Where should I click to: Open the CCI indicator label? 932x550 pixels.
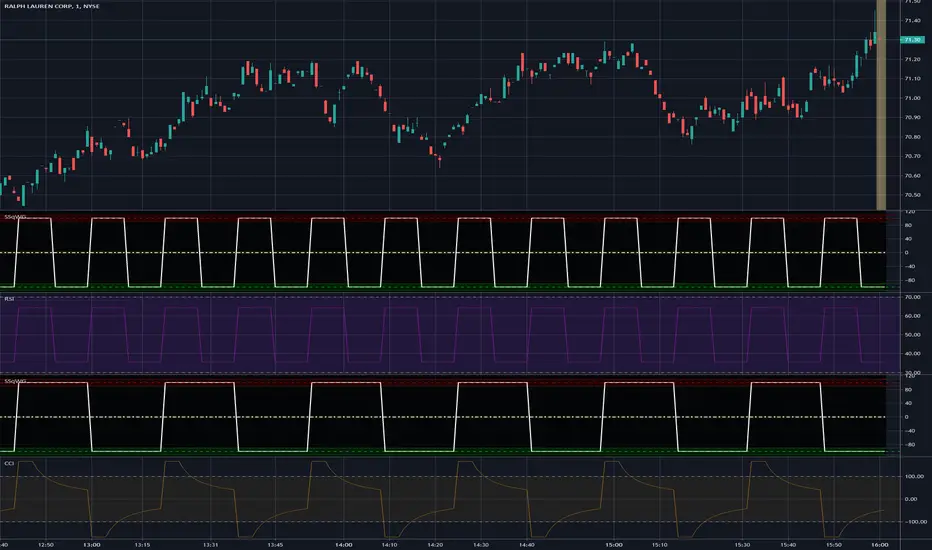click(x=10, y=464)
